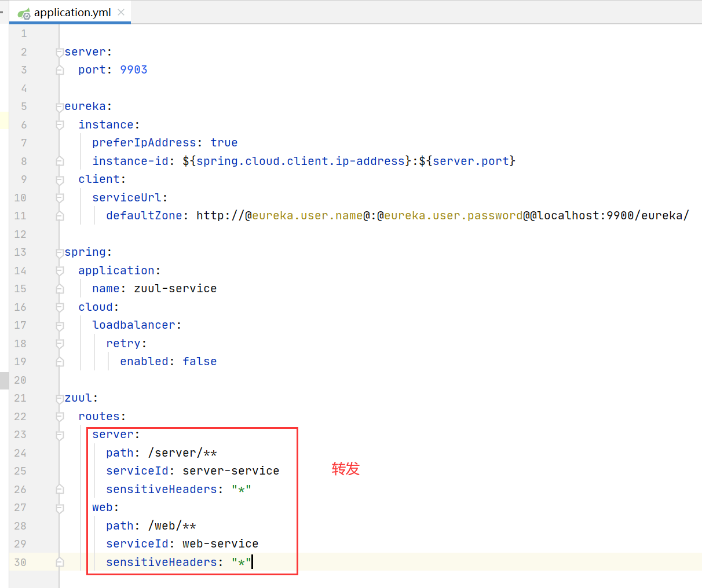This screenshot has width=702, height=588.
Task: Click path value /server/**
Action: 182,453
